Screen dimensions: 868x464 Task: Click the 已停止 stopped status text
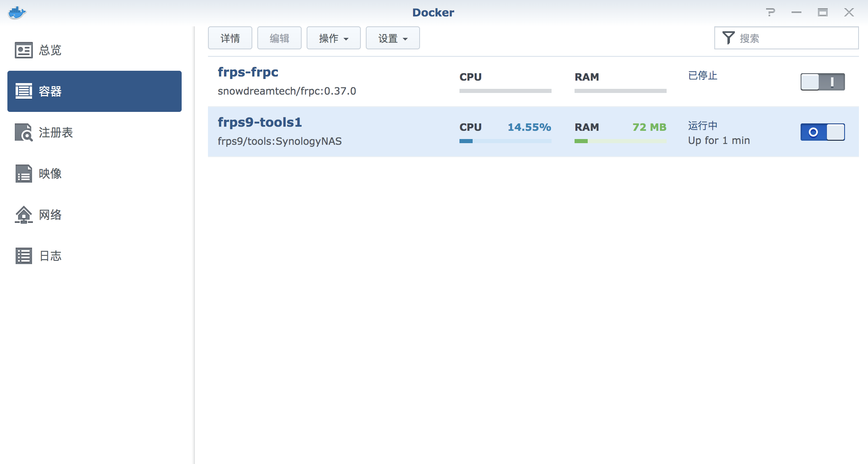703,75
